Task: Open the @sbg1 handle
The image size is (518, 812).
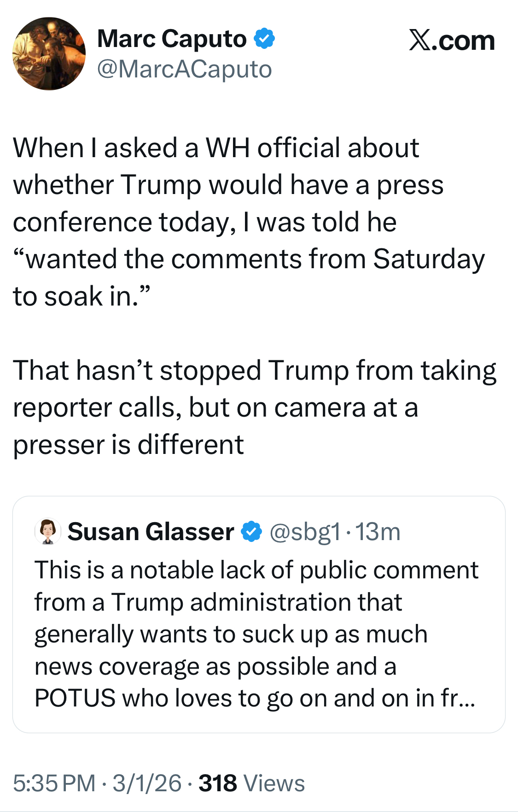Action: (305, 532)
